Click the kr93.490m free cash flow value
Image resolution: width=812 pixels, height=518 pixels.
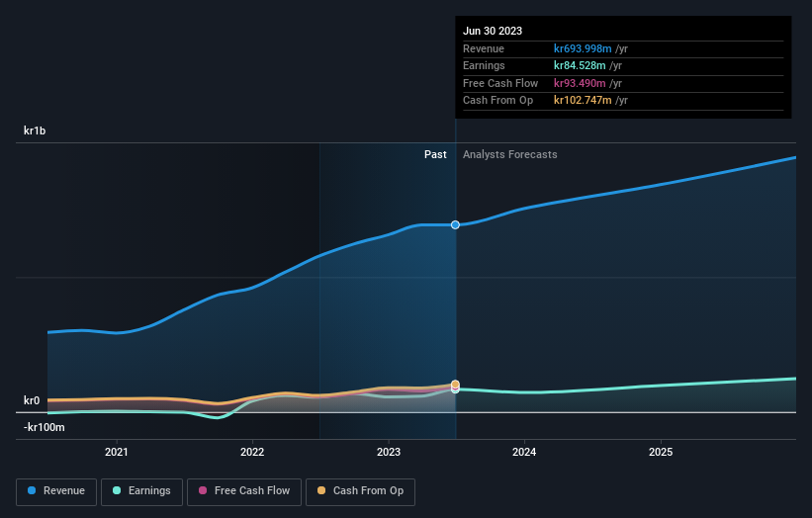pyautogui.click(x=580, y=83)
